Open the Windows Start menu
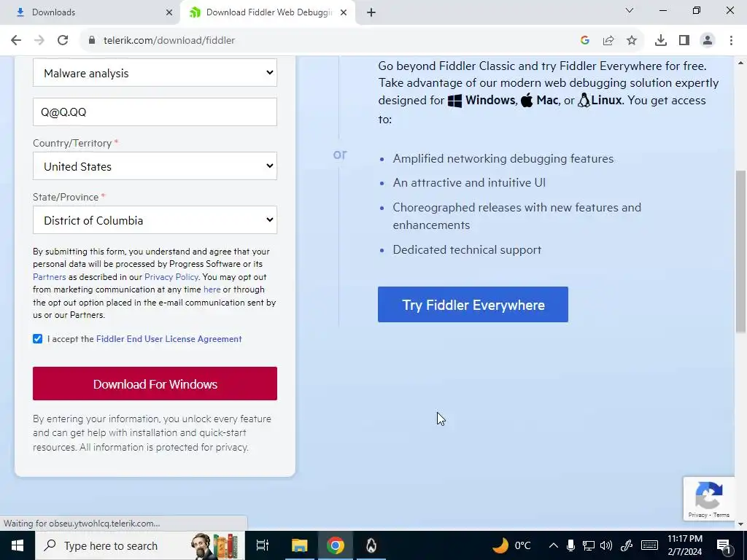747x560 pixels. pos(18,545)
